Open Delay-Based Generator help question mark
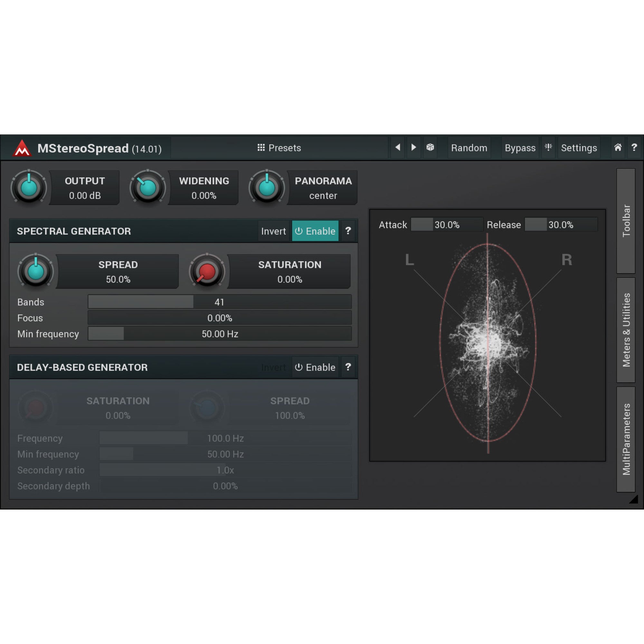Viewport: 644px width, 644px height. coord(348,367)
